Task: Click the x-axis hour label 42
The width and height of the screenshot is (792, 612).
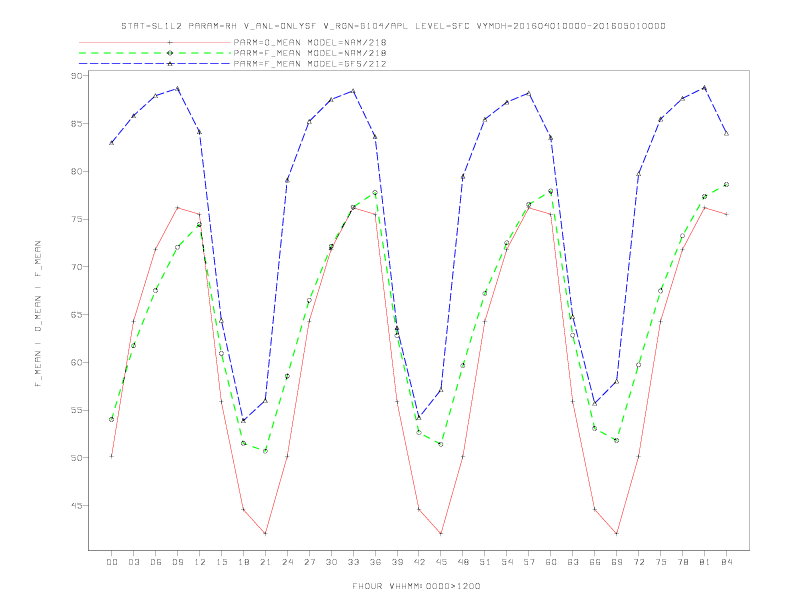Action: click(x=419, y=562)
